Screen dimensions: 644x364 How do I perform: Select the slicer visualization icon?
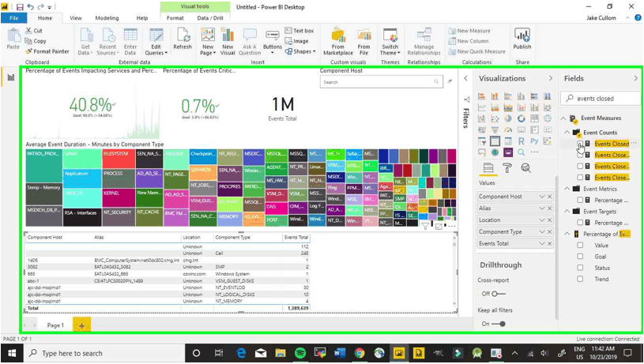481,141
